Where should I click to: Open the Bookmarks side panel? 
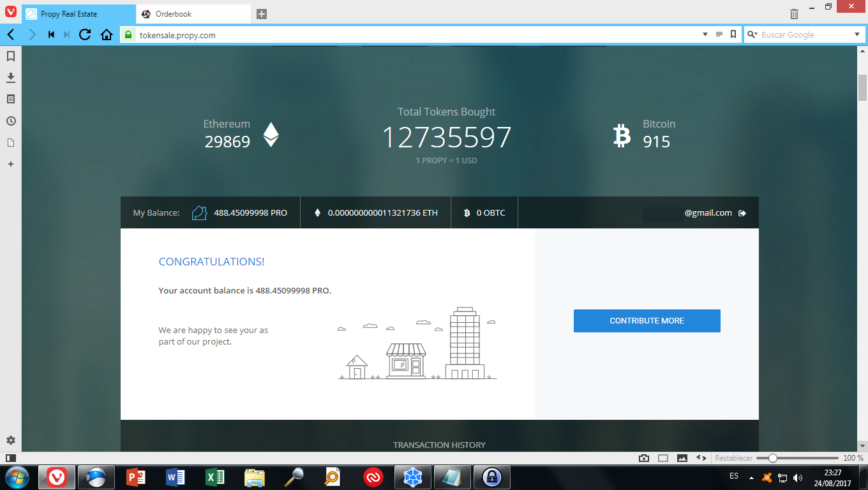(11, 56)
